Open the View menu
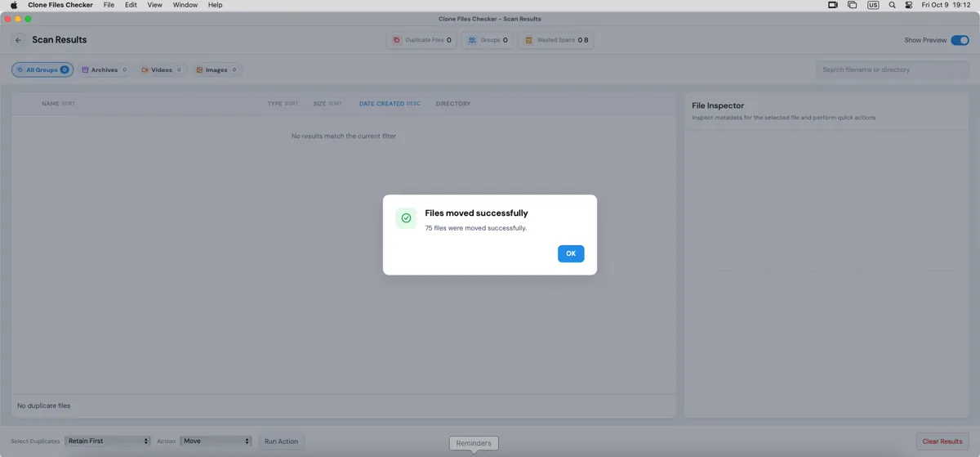Image resolution: width=980 pixels, height=457 pixels. coord(154,5)
